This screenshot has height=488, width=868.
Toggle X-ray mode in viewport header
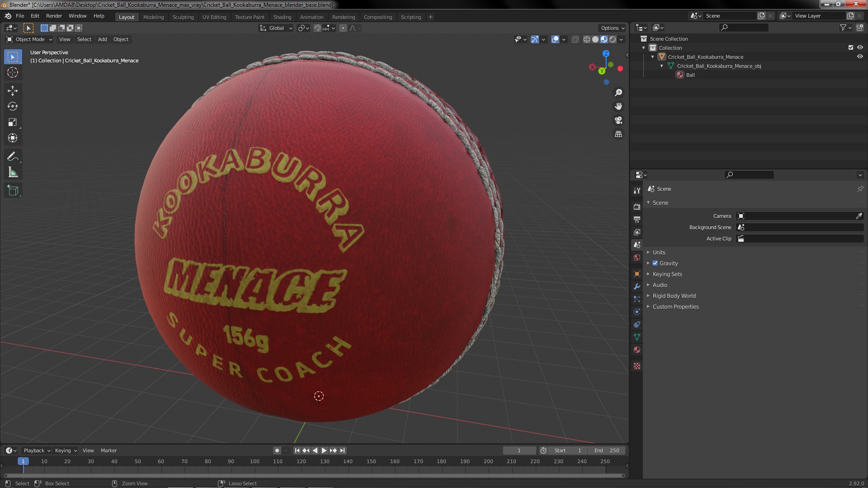575,39
